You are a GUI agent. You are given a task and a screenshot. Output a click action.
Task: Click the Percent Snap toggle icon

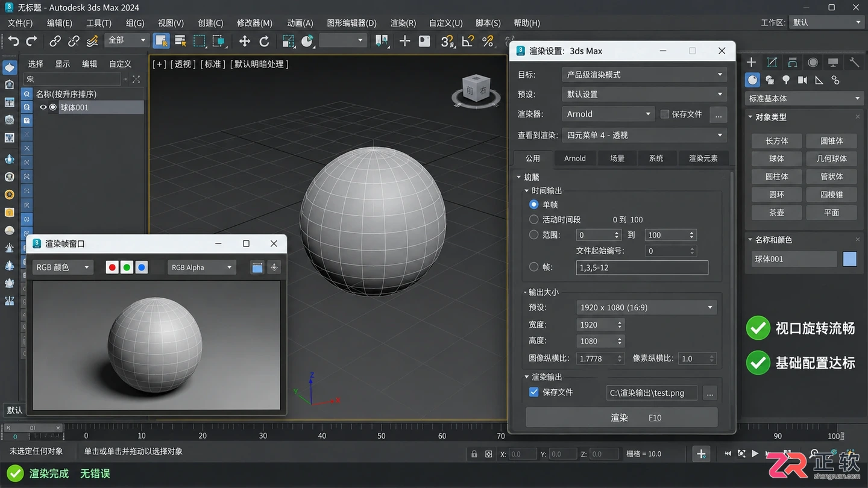pyautogui.click(x=488, y=40)
